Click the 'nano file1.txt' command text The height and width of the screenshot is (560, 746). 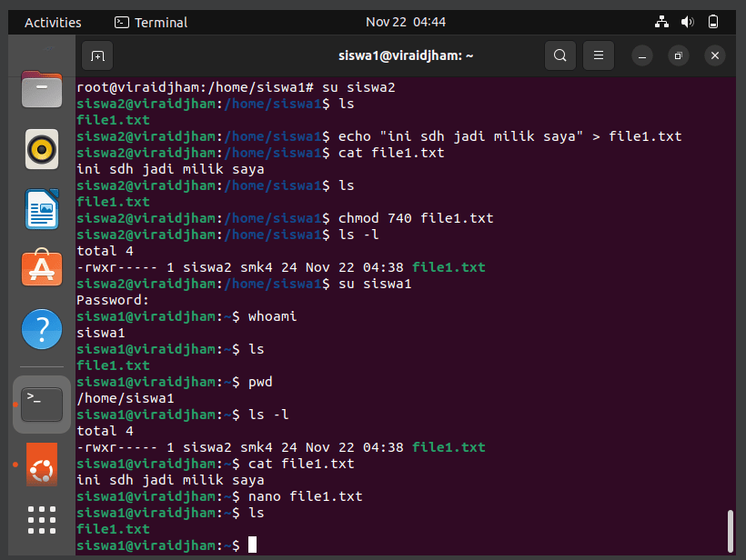coord(305,496)
